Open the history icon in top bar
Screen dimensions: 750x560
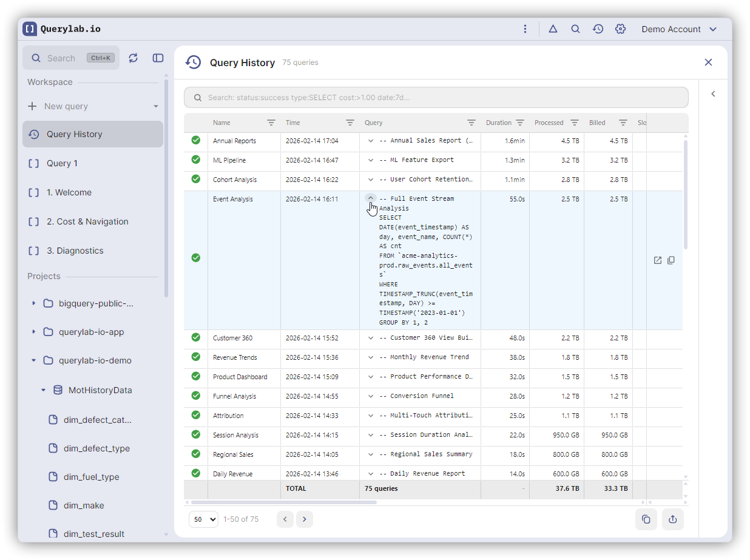point(598,29)
